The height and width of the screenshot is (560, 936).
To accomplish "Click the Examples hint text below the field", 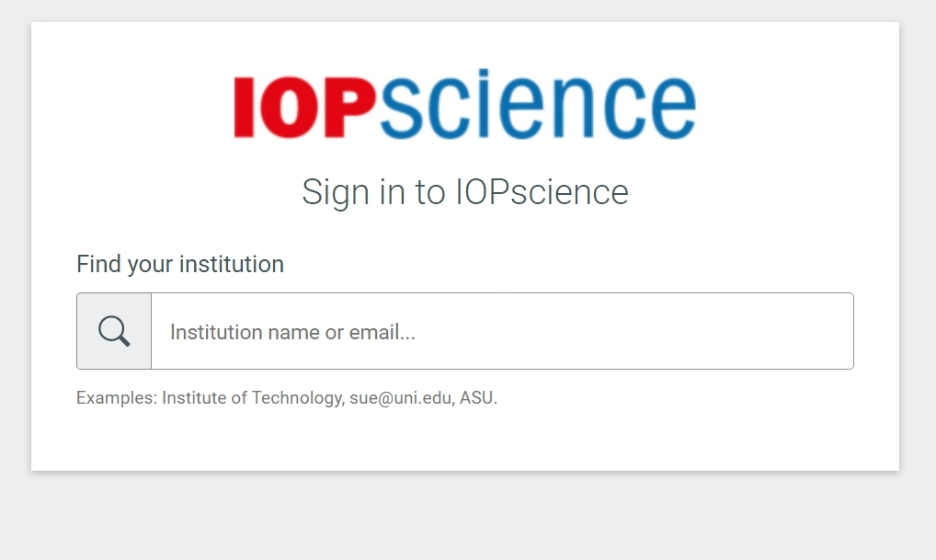I will [287, 397].
